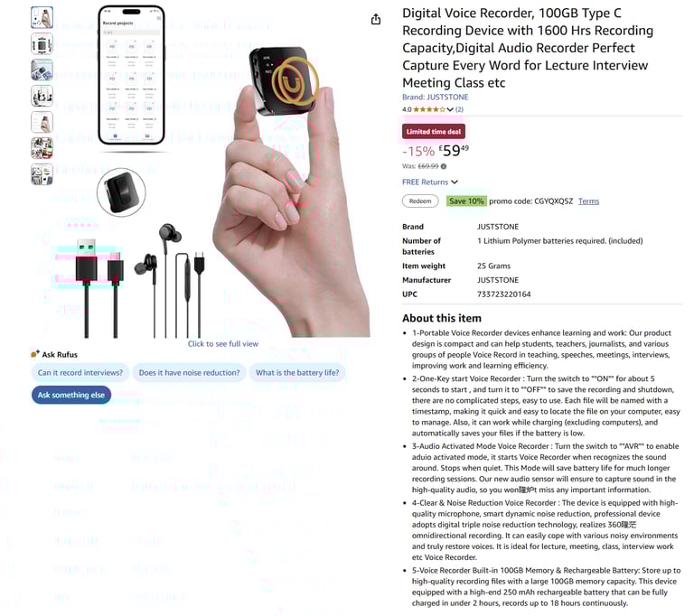This screenshot has height=616, width=694.
Task: Expand the star rating dropdown chevron
Action: (450, 109)
